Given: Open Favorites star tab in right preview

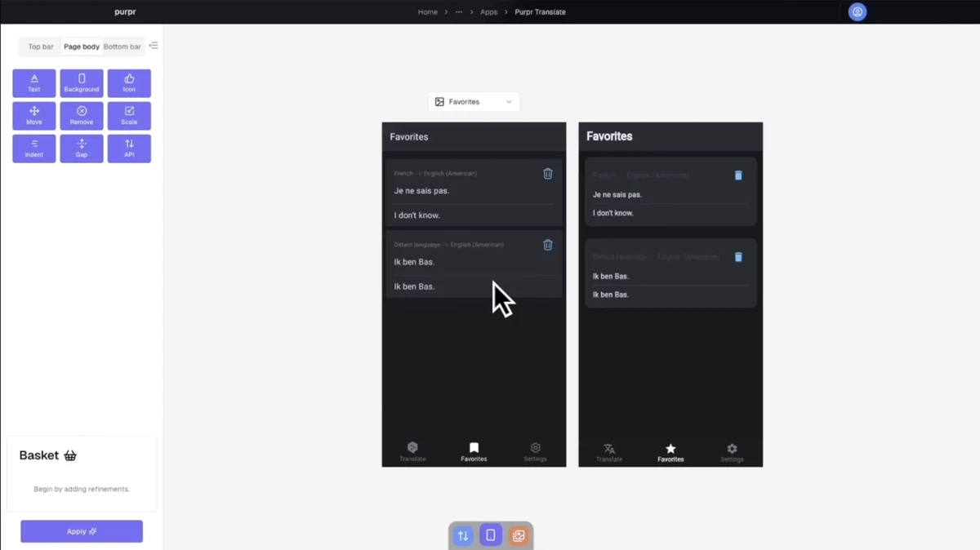Looking at the screenshot, I should point(670,453).
